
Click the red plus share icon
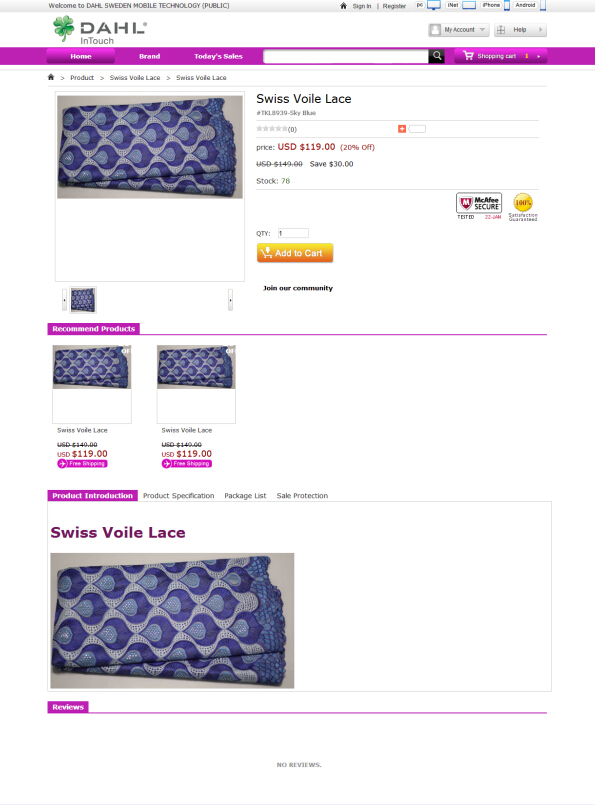click(402, 129)
